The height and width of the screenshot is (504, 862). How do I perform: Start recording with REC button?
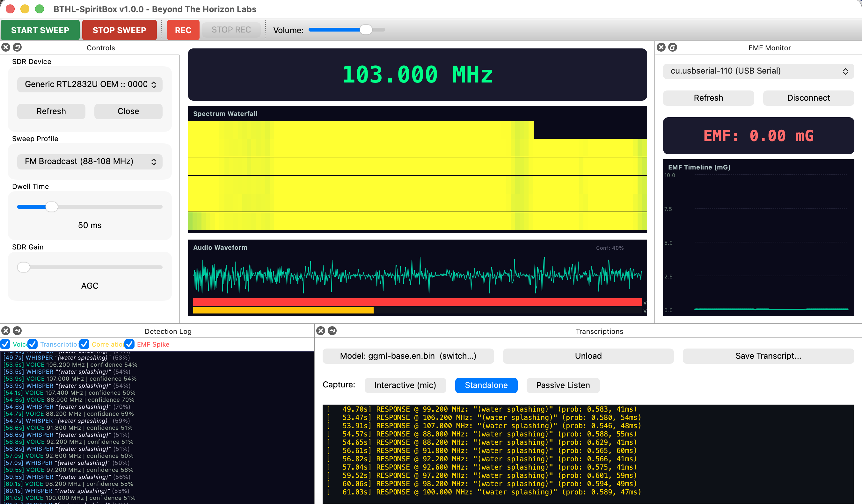[x=183, y=30]
